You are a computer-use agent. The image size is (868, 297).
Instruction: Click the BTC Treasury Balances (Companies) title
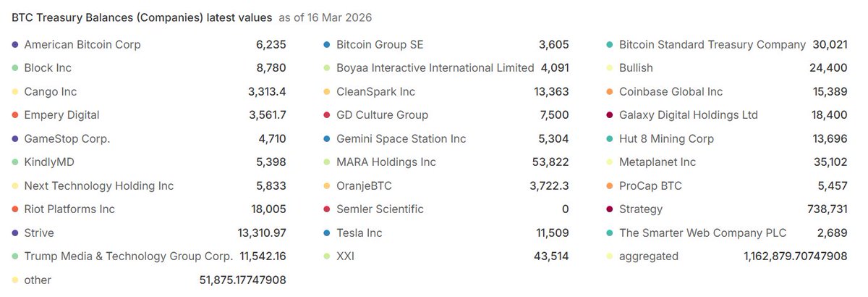click(142, 17)
